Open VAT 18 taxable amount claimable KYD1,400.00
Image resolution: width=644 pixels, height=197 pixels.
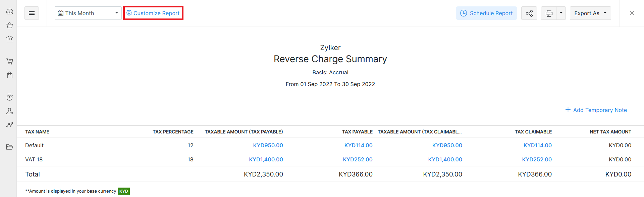pyautogui.click(x=445, y=159)
